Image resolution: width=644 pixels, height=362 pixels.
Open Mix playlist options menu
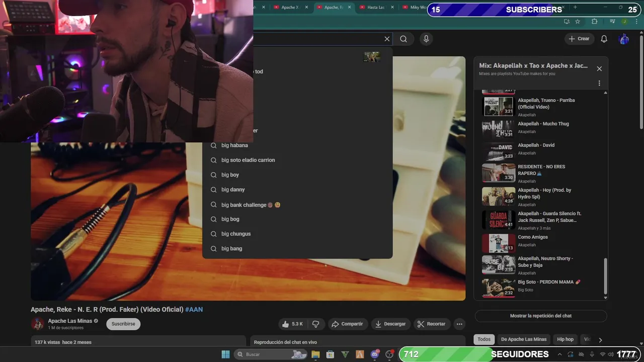599,83
